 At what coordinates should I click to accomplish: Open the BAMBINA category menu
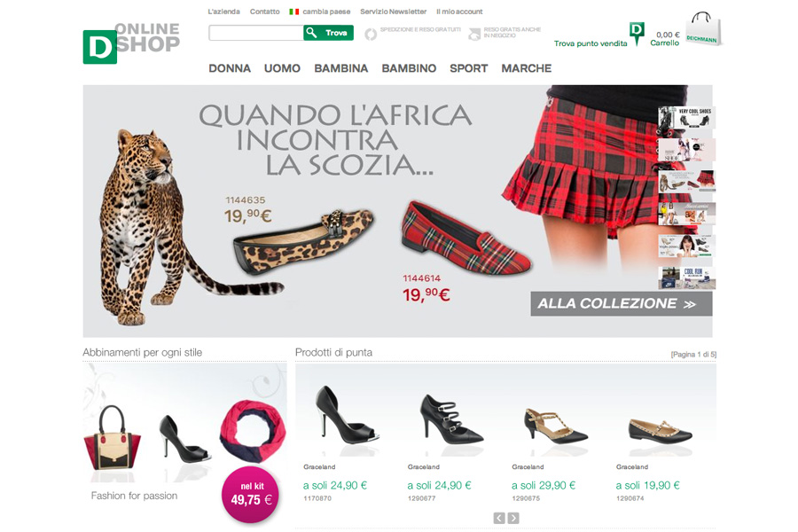click(x=341, y=68)
